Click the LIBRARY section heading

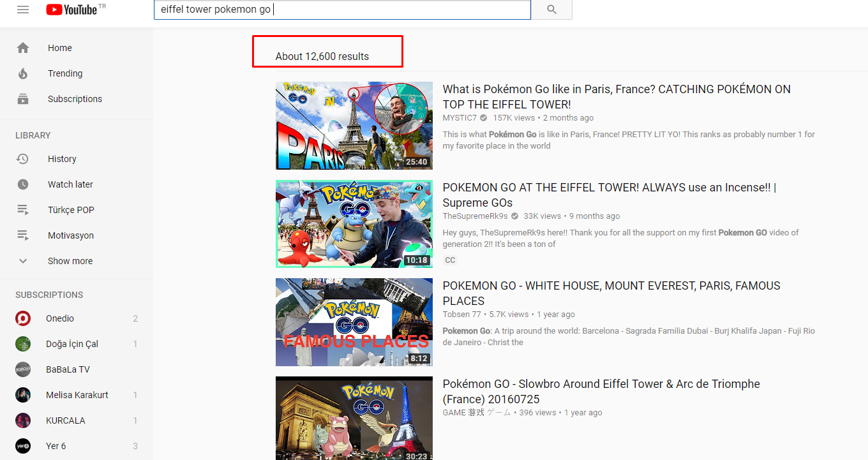[x=33, y=135]
